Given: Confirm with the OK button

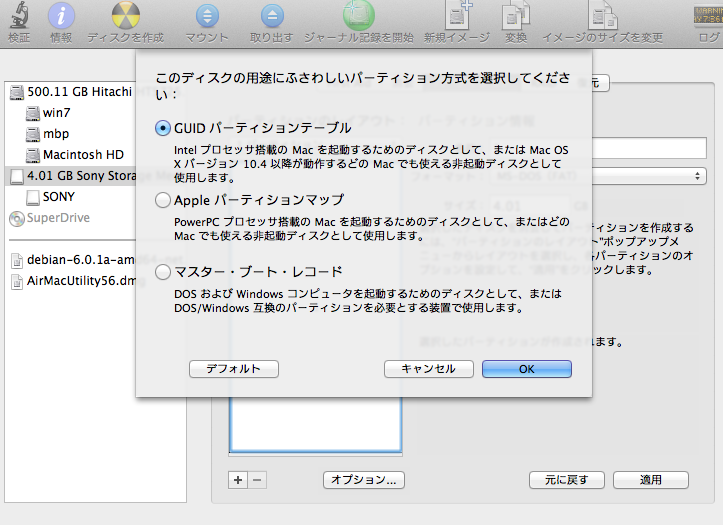Looking at the screenshot, I should click(x=527, y=369).
